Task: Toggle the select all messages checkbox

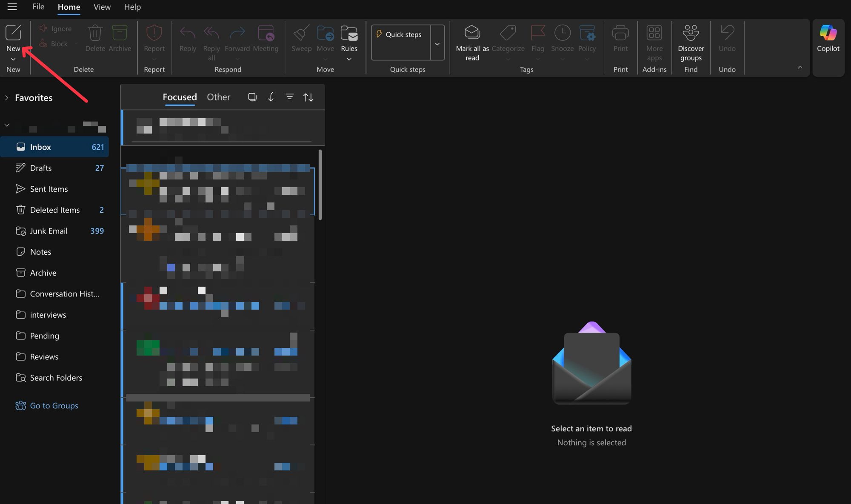Action: (252, 97)
